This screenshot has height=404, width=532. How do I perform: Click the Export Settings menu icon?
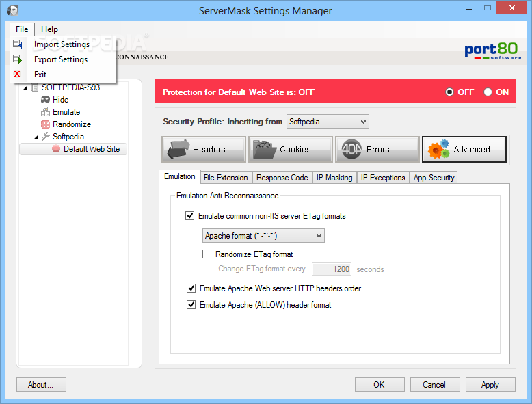coord(18,59)
